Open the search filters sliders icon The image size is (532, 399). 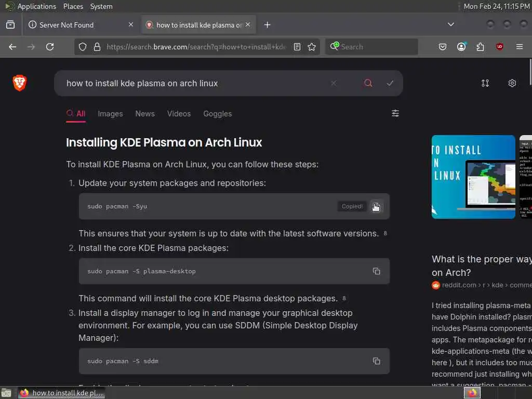pyautogui.click(x=395, y=113)
